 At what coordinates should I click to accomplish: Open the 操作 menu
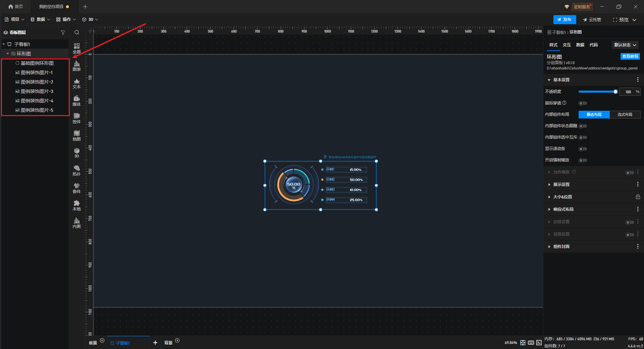click(x=66, y=19)
